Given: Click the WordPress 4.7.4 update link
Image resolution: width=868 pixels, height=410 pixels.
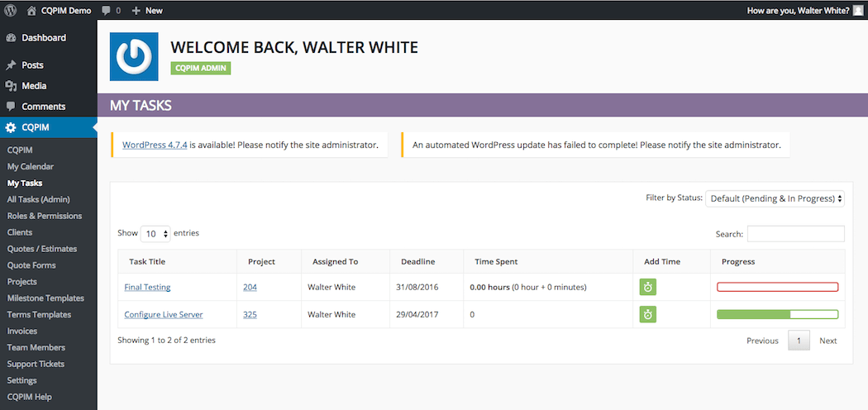Looking at the screenshot, I should pyautogui.click(x=155, y=145).
